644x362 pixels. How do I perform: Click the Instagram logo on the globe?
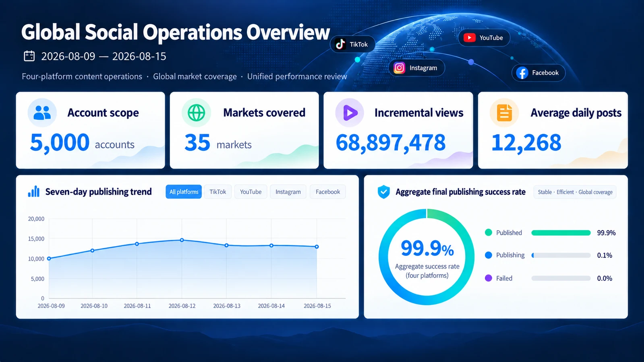(399, 68)
